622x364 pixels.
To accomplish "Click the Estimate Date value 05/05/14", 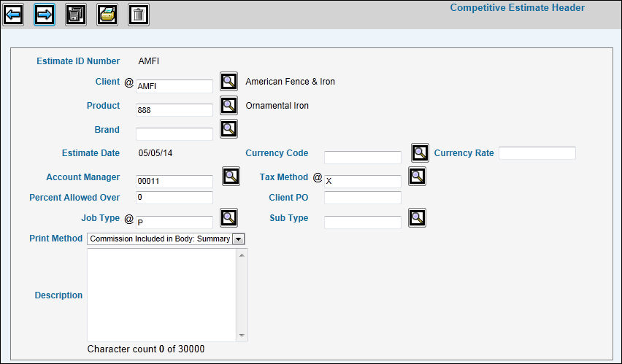I will pyautogui.click(x=155, y=153).
